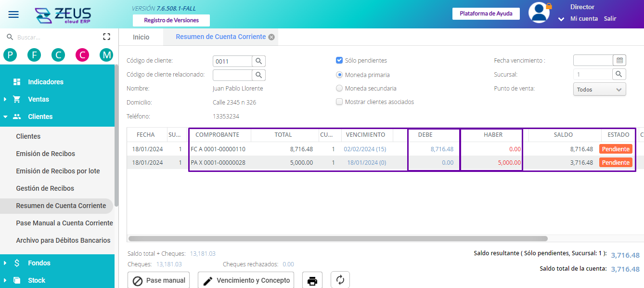644x288 pixels.
Task: Click the Clientes people icon
Action: 17,117
